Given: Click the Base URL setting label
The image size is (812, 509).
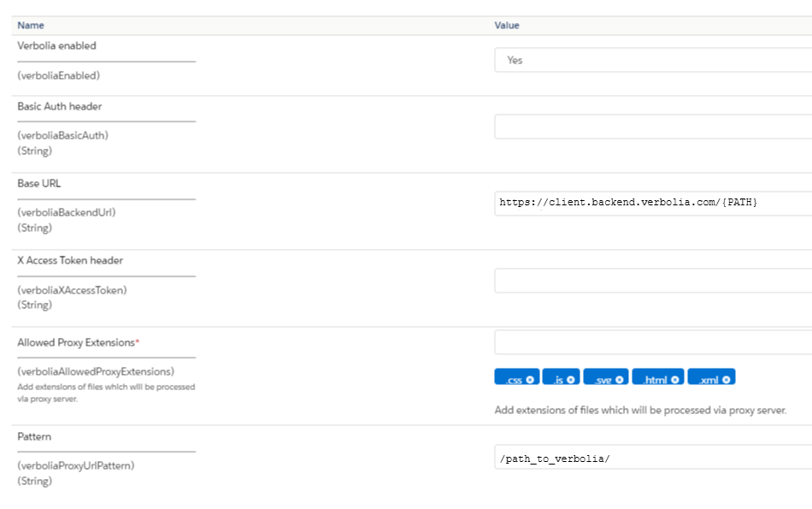Looking at the screenshot, I should coord(39,183).
